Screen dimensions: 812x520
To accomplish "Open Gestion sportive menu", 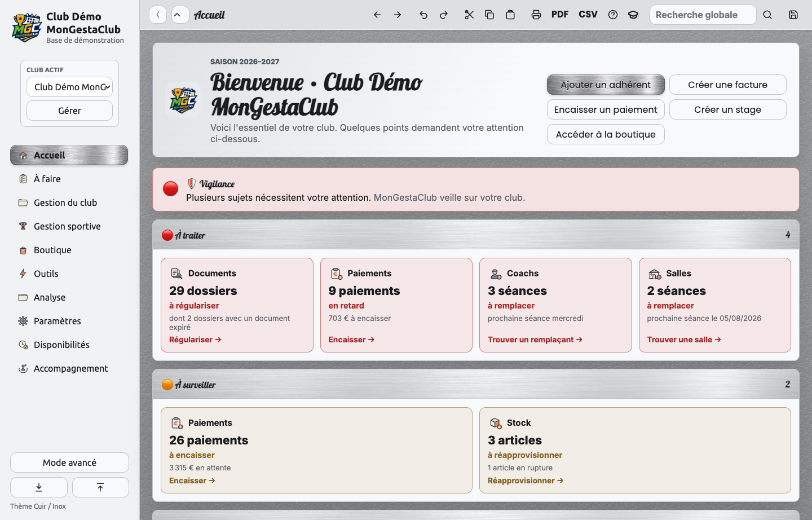I will click(69, 226).
